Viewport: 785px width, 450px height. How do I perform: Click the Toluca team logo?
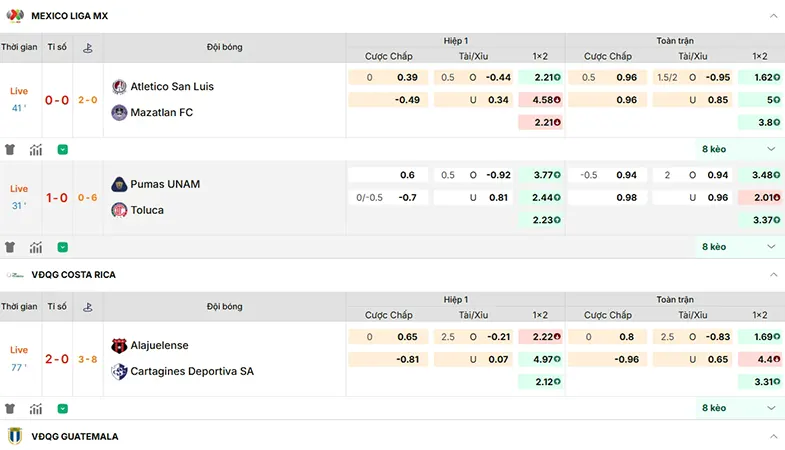pyautogui.click(x=119, y=210)
